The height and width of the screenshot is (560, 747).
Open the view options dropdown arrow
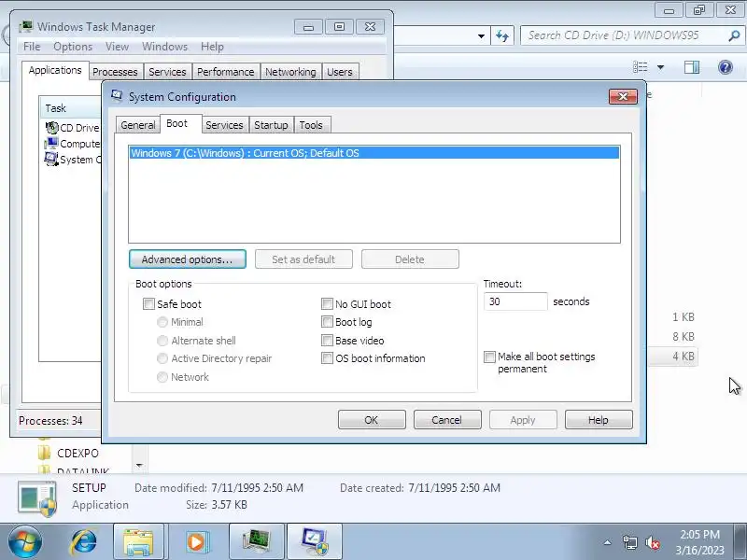tap(661, 67)
